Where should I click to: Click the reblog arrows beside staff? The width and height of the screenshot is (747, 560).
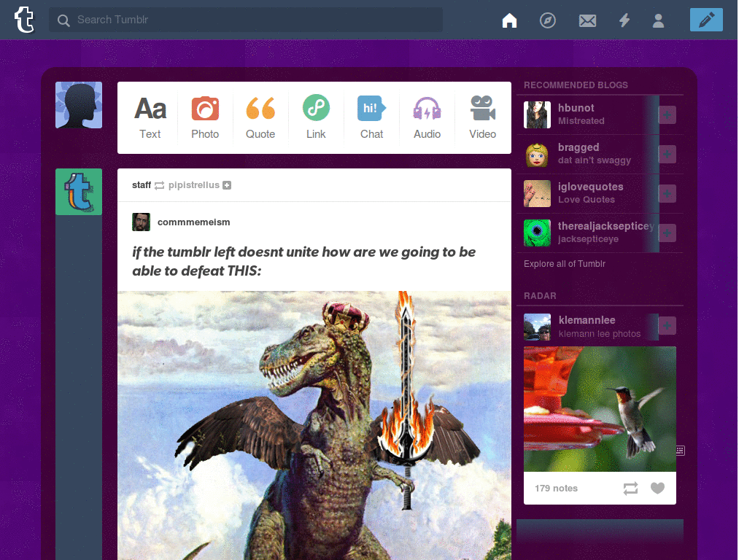160,185
